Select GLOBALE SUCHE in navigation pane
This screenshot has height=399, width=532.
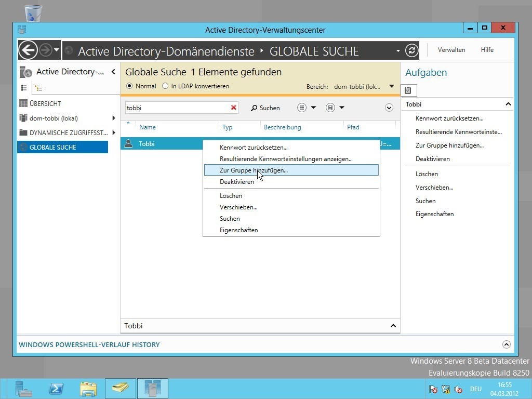tap(62, 147)
